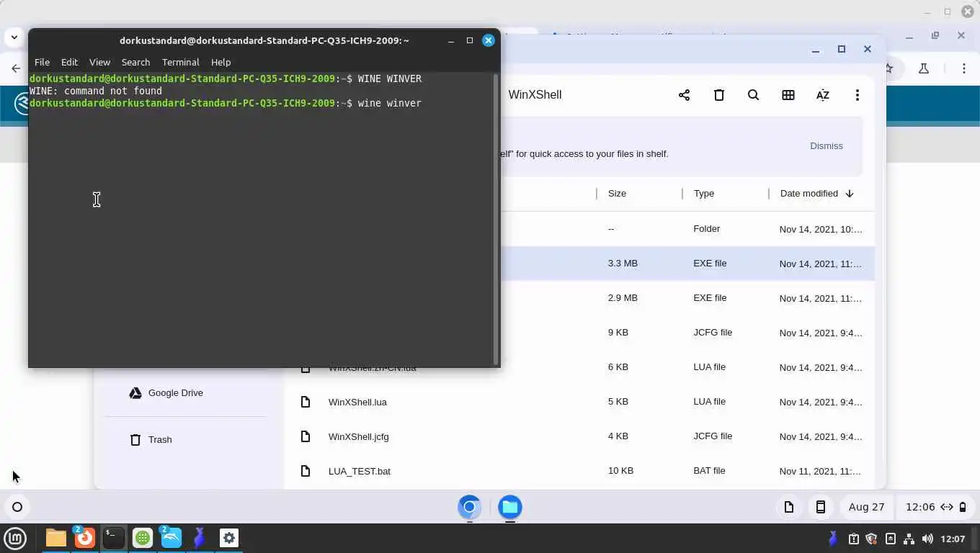Viewport: 980px width, 553px height.
Task: Click the green grid app icon in panel
Action: tap(142, 538)
